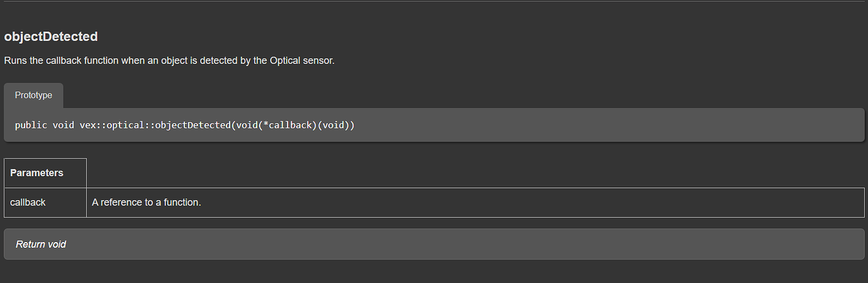Click the empty header cell beside Parameters
Screen dimensions: 868x283
[475, 173]
